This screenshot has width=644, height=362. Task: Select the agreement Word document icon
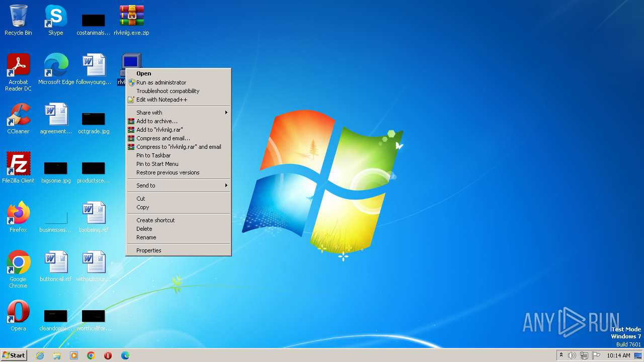pos(56,119)
